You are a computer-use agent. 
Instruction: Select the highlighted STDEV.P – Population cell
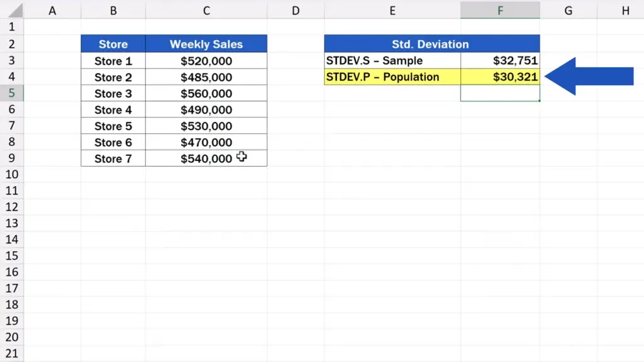392,77
